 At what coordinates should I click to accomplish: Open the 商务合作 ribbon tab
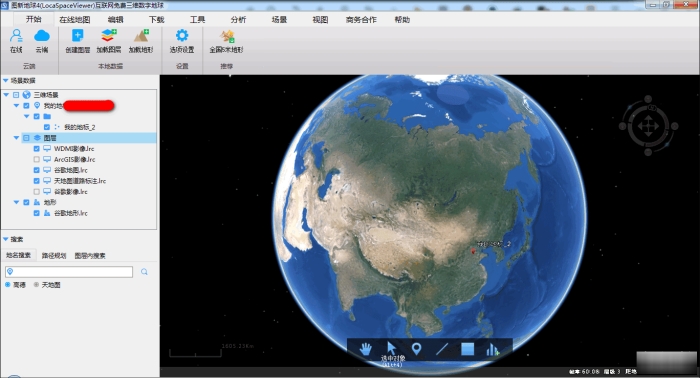click(361, 20)
